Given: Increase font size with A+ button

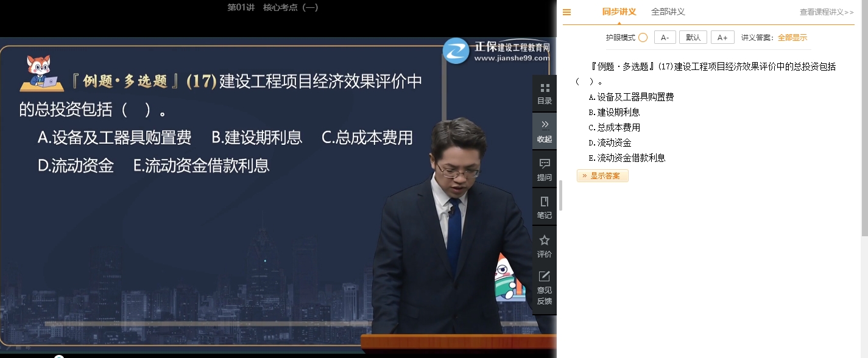Looking at the screenshot, I should (x=722, y=37).
